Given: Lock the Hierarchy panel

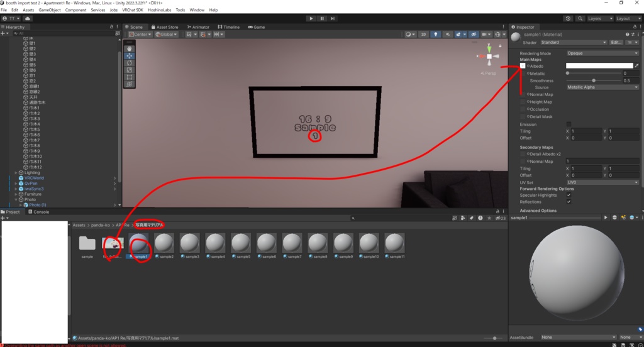Looking at the screenshot, I should [x=111, y=26].
